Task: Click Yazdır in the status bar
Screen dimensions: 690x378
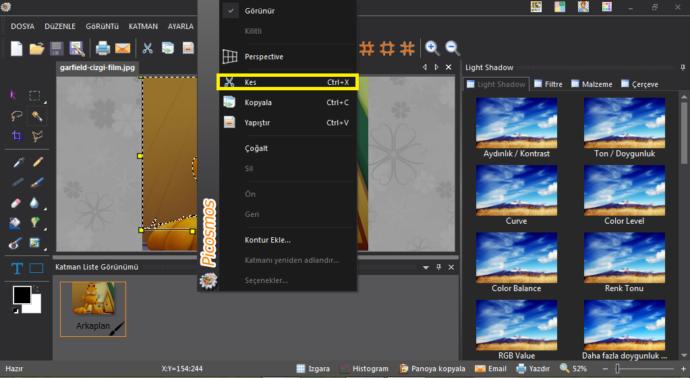Action: pos(533,369)
